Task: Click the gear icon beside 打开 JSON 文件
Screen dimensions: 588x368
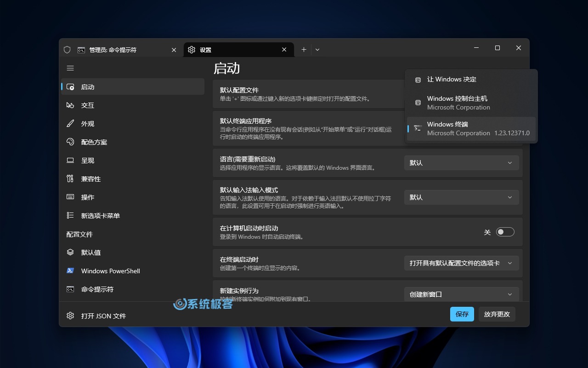Action: coord(70,316)
